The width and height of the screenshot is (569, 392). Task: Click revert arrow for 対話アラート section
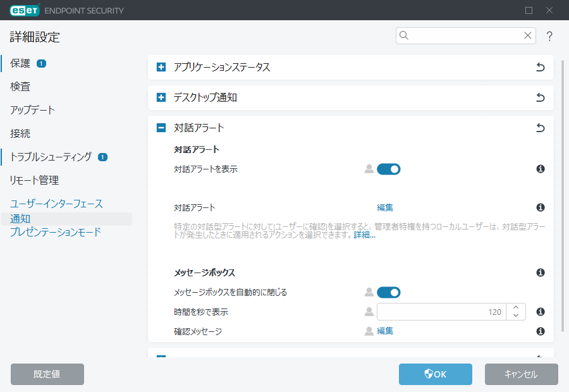click(540, 128)
